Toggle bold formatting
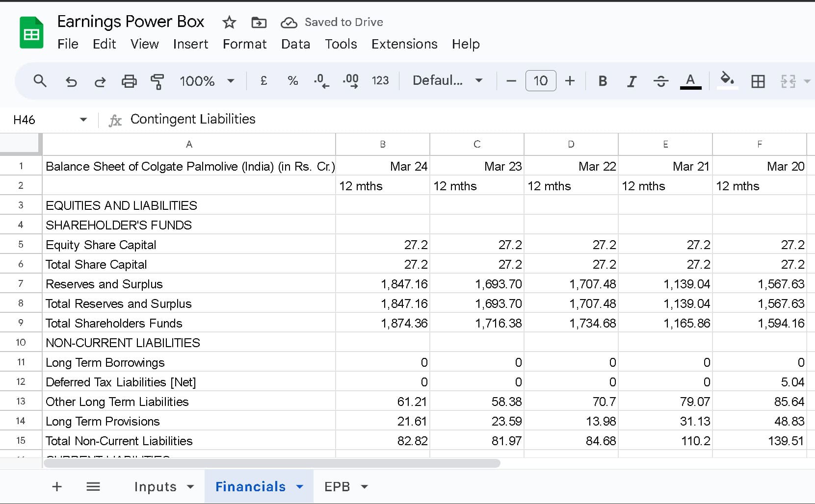The height and width of the screenshot is (504, 815). [603, 81]
